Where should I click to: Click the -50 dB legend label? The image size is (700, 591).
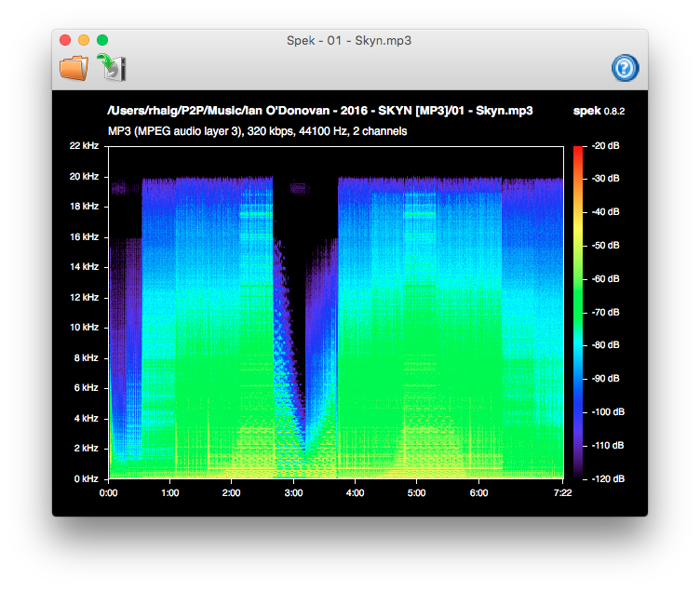(605, 245)
